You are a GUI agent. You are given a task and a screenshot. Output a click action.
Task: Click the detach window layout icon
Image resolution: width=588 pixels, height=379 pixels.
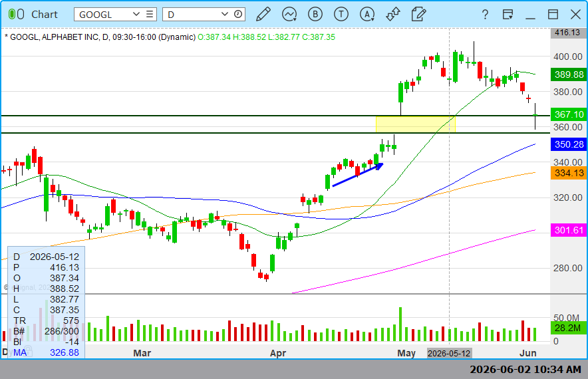[508, 15]
